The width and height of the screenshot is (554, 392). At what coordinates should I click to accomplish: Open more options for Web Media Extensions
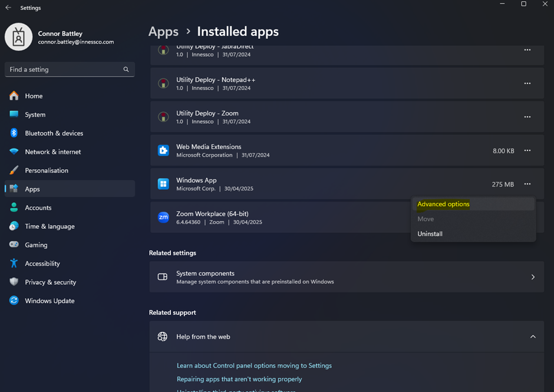(x=527, y=151)
